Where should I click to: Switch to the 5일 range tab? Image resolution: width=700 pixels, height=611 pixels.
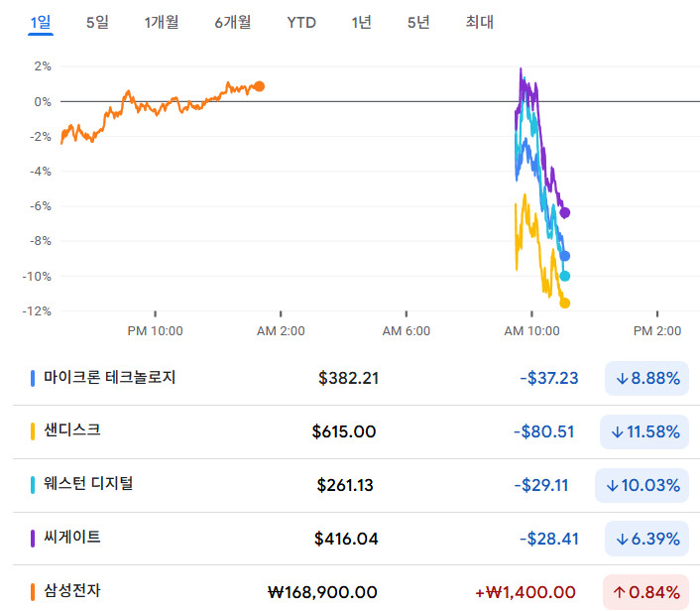click(97, 23)
